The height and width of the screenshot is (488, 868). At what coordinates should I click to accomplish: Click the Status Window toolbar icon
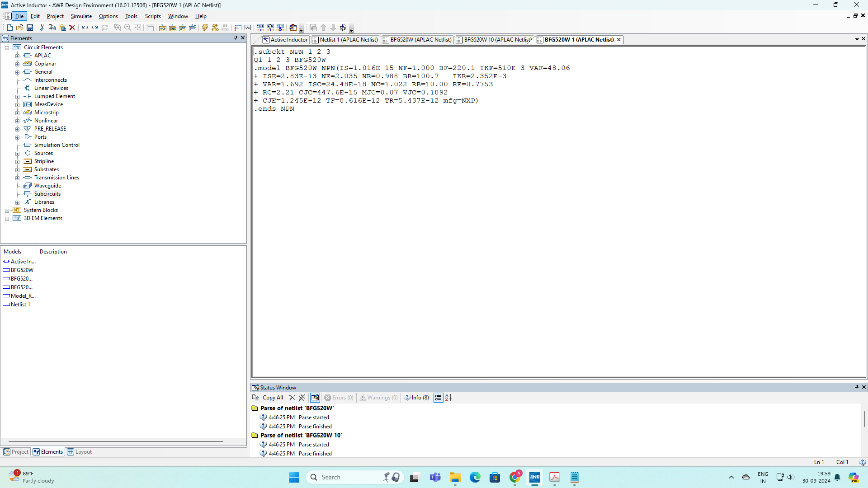tap(238, 28)
